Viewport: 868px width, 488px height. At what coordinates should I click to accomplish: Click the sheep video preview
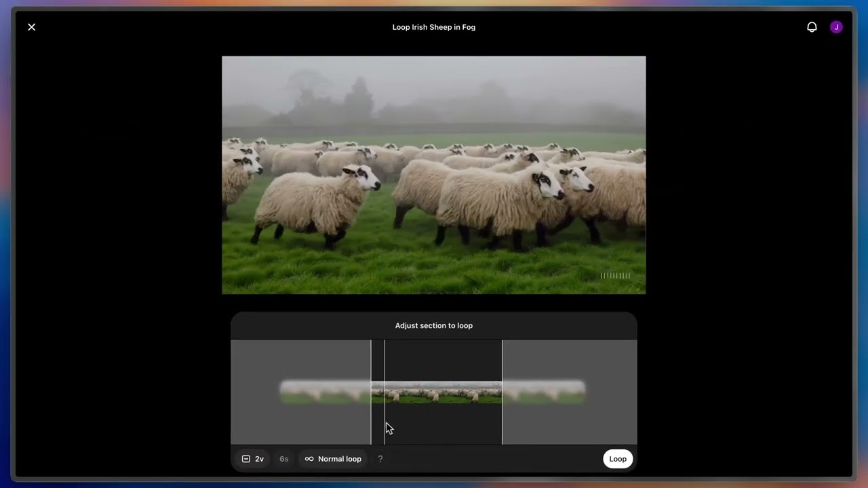point(434,175)
